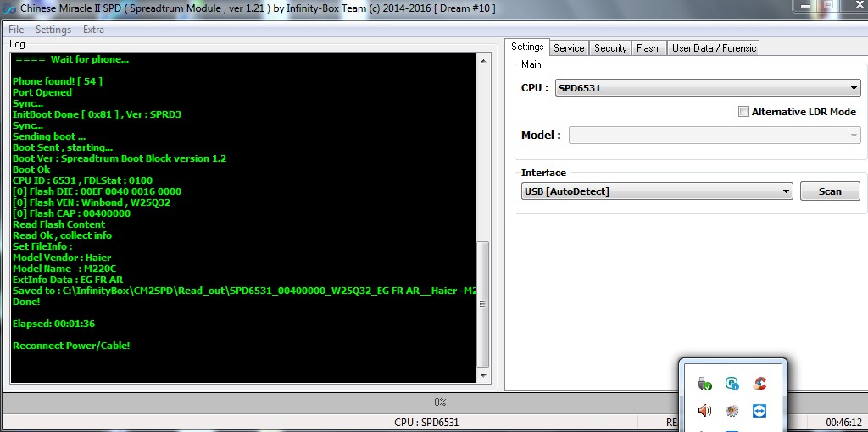Open the ESET security tray icon
The height and width of the screenshot is (432, 868).
click(732, 384)
